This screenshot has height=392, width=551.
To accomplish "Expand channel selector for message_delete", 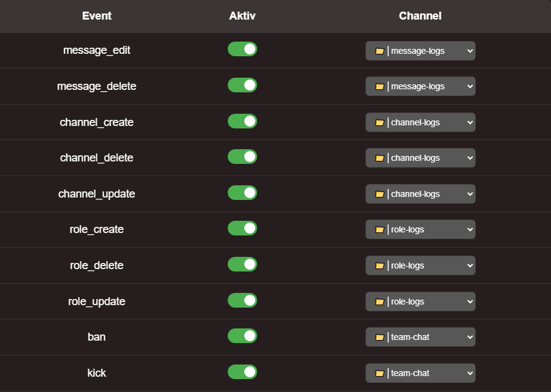I will coord(420,86).
